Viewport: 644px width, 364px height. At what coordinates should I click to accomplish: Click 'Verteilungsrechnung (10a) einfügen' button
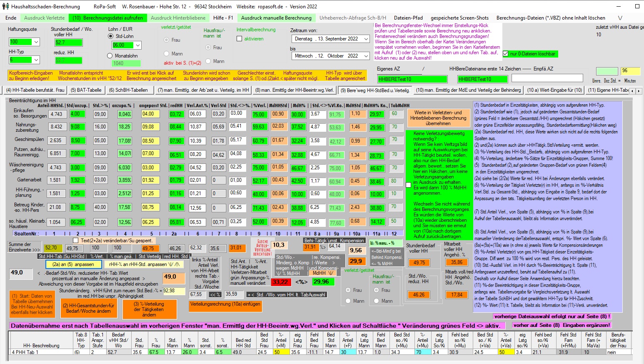pyautogui.click(x=225, y=304)
